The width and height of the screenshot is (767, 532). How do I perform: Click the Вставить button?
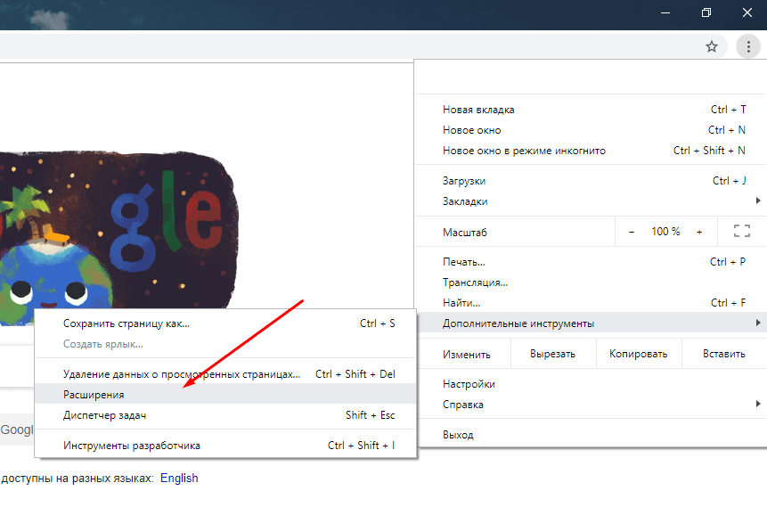[724, 354]
